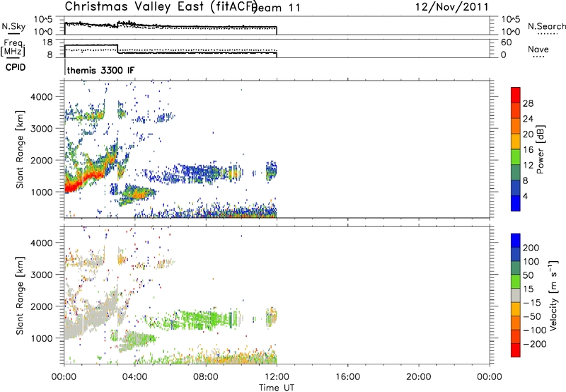The image size is (566, 392).
Task: Click the plot title 'Christmas Valley East (fitACF)'
Action: click(x=161, y=6)
